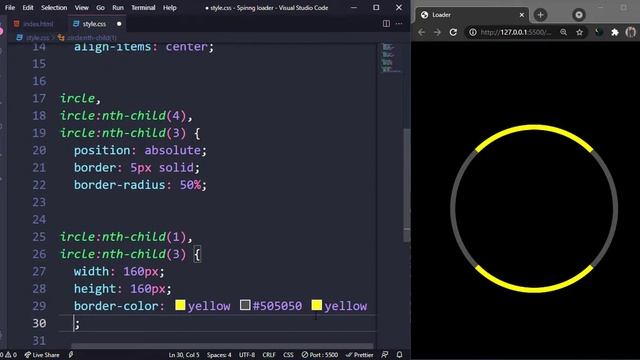Select the Loader browser tab

click(472, 15)
